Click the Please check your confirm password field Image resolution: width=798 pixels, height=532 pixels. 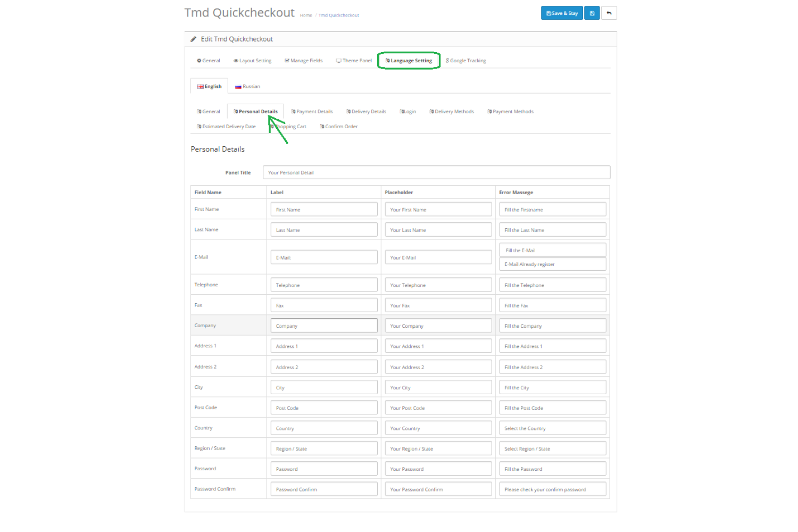pyautogui.click(x=553, y=489)
